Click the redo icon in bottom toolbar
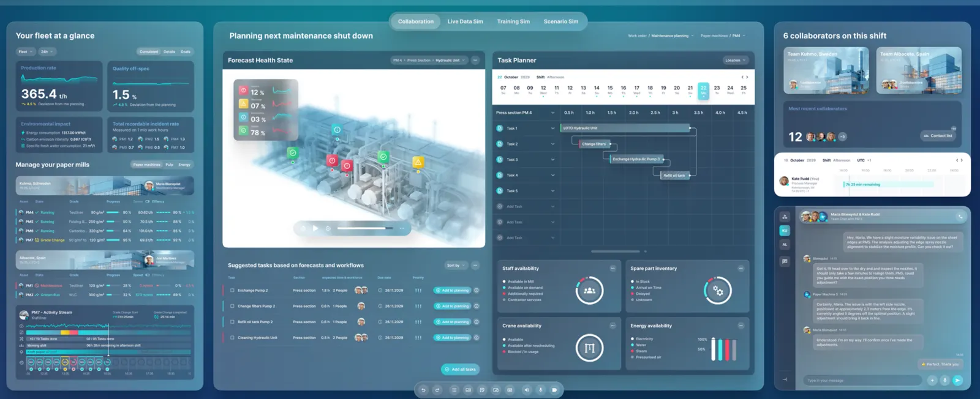The height and width of the screenshot is (399, 980). pyautogui.click(x=437, y=390)
